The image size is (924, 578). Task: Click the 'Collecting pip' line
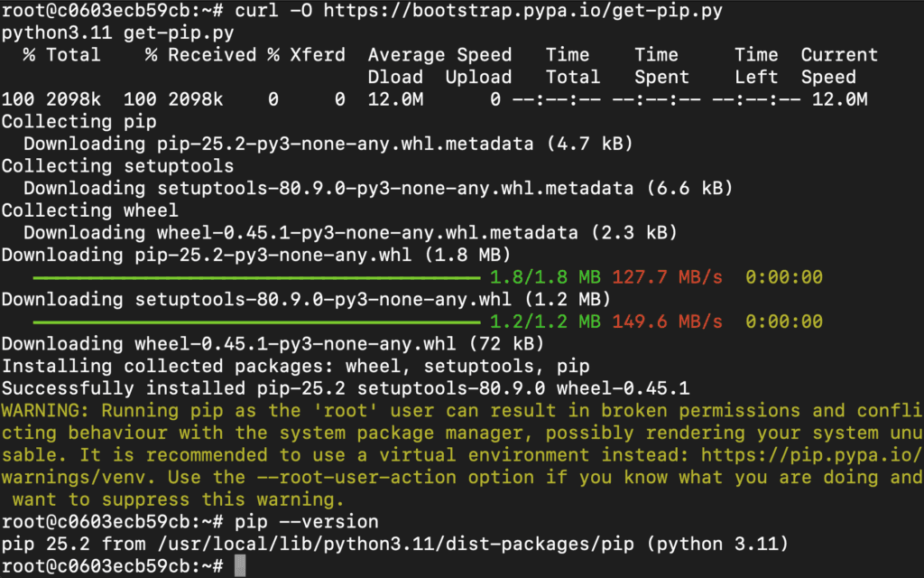point(79,122)
